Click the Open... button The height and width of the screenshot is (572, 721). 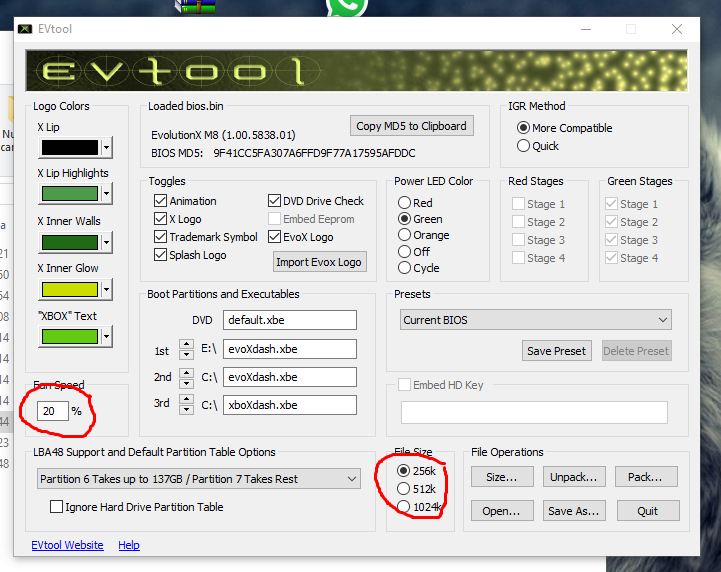pos(502,511)
